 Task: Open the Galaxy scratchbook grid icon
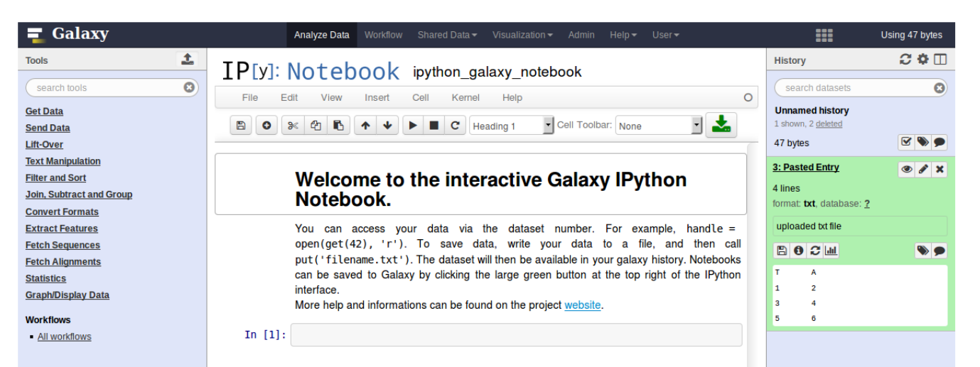[x=824, y=35]
